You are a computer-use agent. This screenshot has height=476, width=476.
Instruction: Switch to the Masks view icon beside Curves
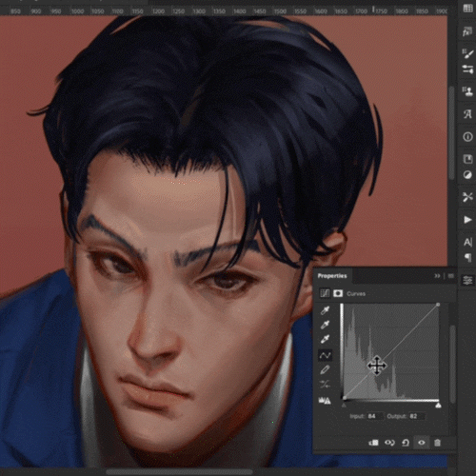click(x=338, y=293)
